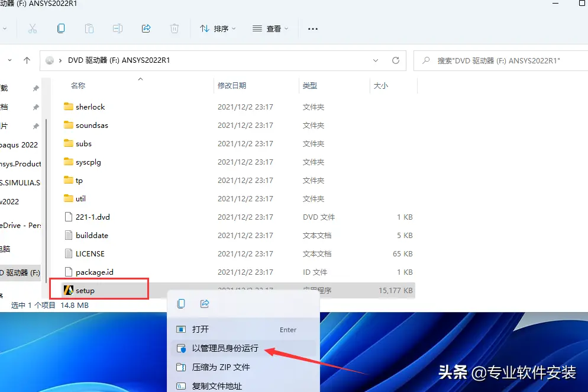Click the Copy icon atop the context menu
The height and width of the screenshot is (392, 588).
(181, 303)
